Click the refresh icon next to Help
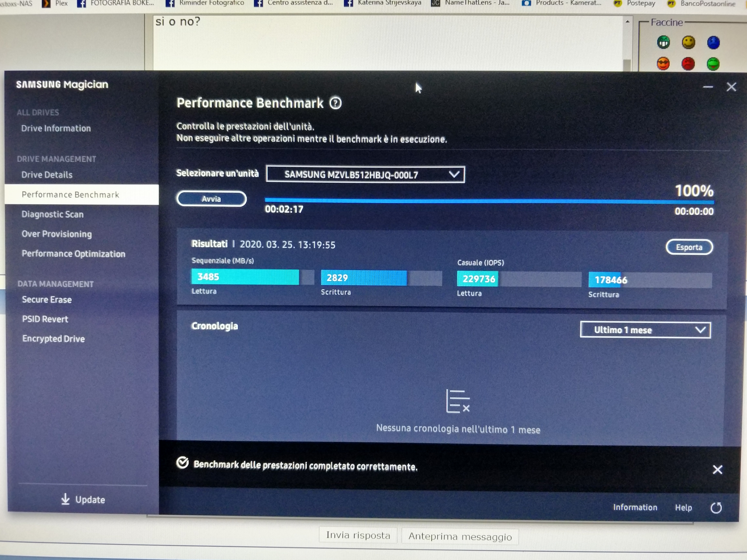The image size is (747, 560). 716,508
